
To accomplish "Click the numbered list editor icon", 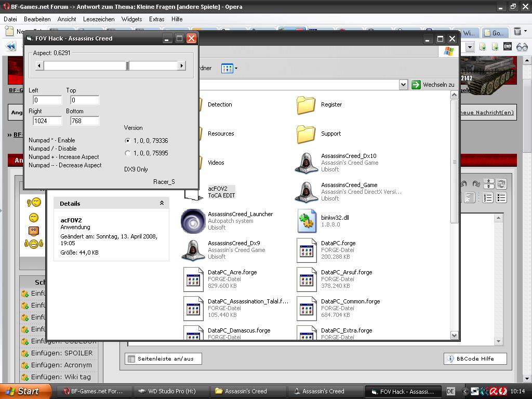I will tap(487, 198).
